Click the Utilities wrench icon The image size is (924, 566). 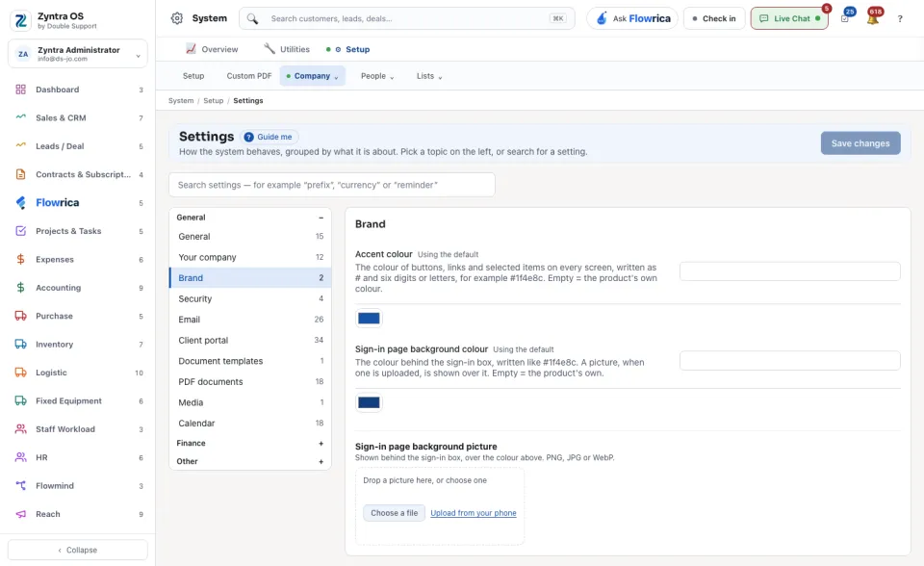tap(269, 49)
